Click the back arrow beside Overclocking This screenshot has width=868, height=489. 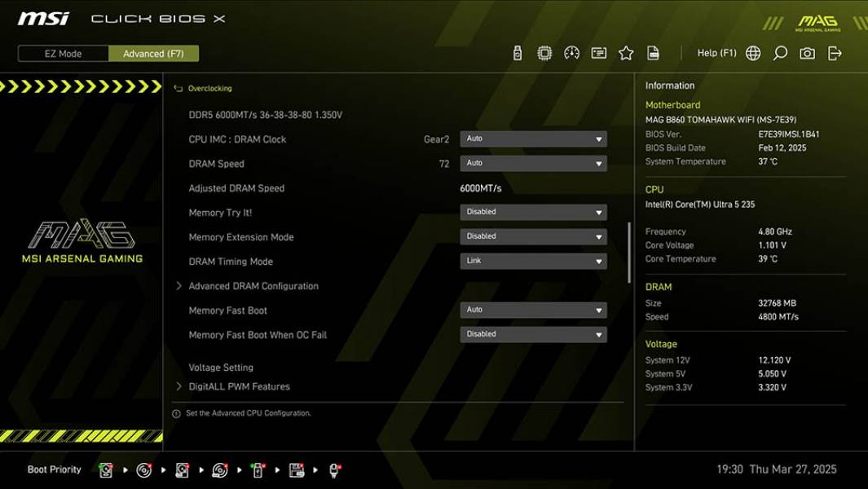178,89
